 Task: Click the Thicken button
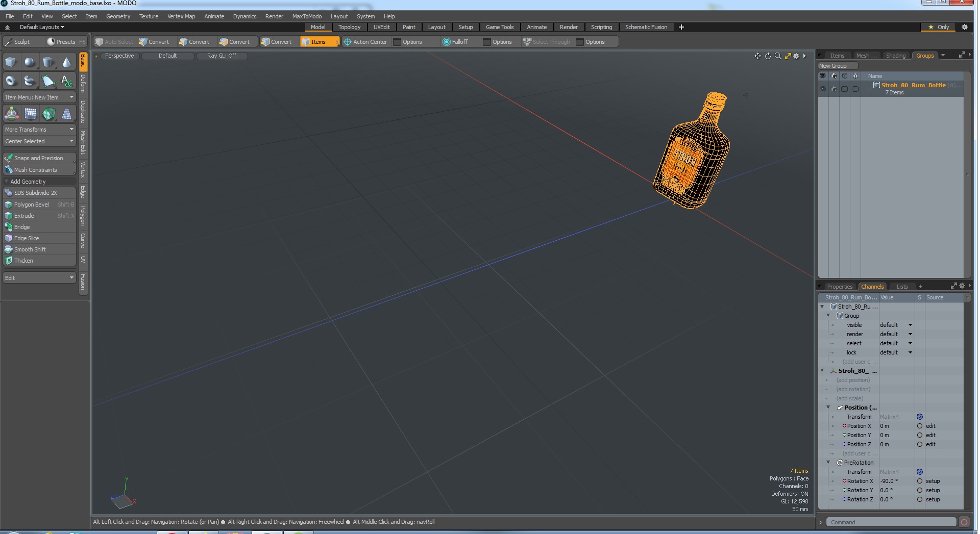[39, 261]
